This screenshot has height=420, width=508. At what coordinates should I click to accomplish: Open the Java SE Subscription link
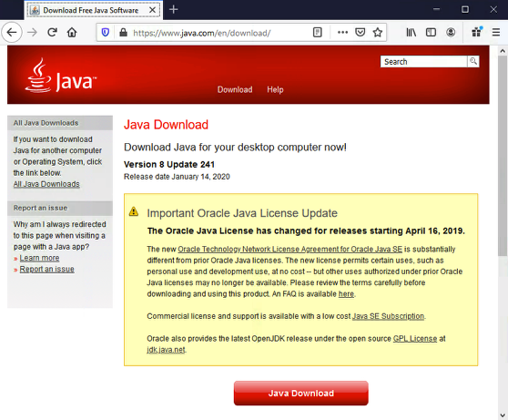(x=388, y=316)
